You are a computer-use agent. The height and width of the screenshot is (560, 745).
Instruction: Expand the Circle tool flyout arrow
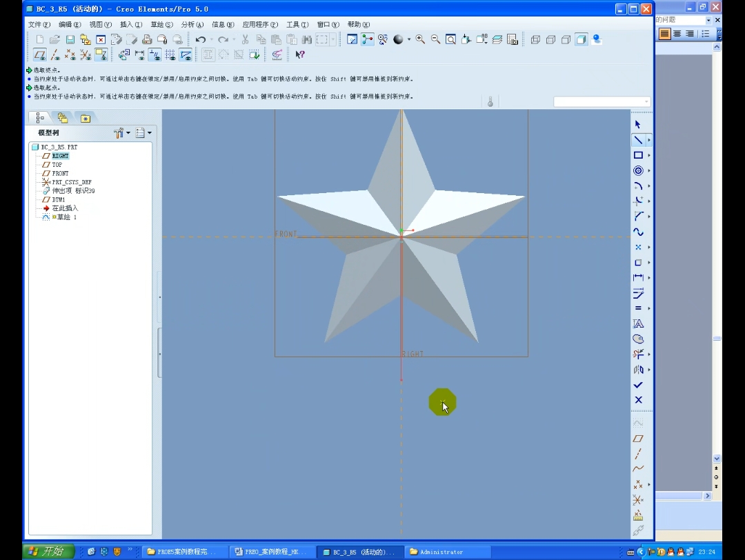(649, 170)
